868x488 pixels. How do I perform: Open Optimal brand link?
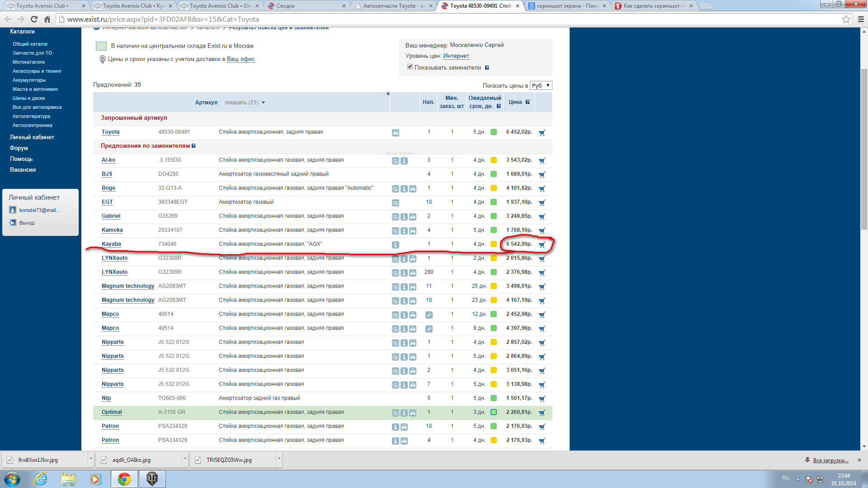tap(112, 412)
